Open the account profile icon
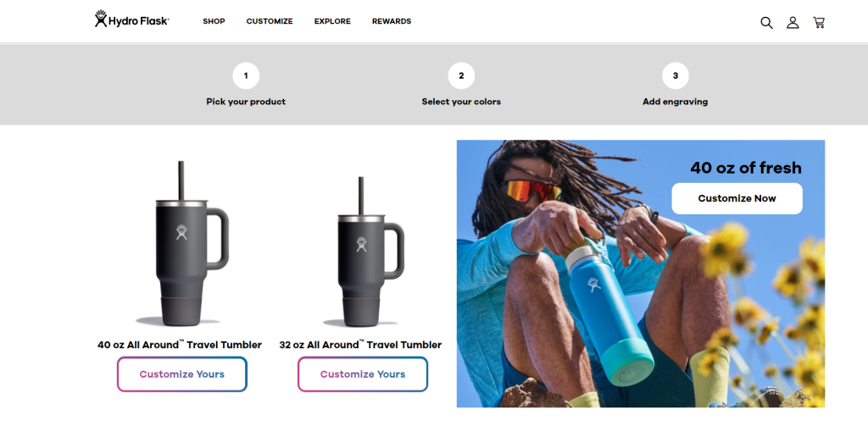868x427 pixels. pos(793,23)
